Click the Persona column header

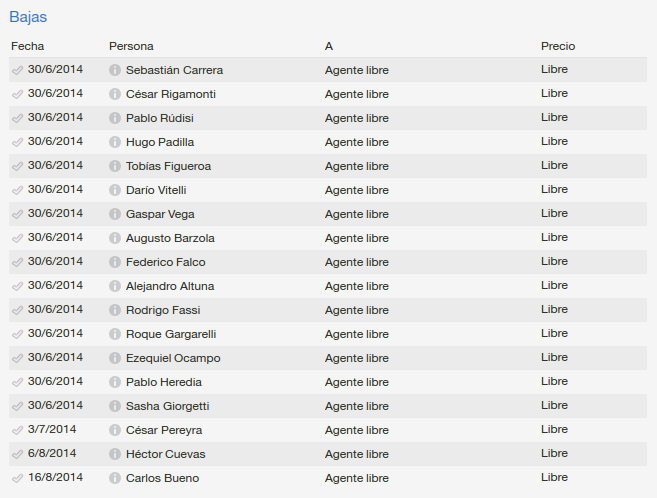[x=131, y=46]
